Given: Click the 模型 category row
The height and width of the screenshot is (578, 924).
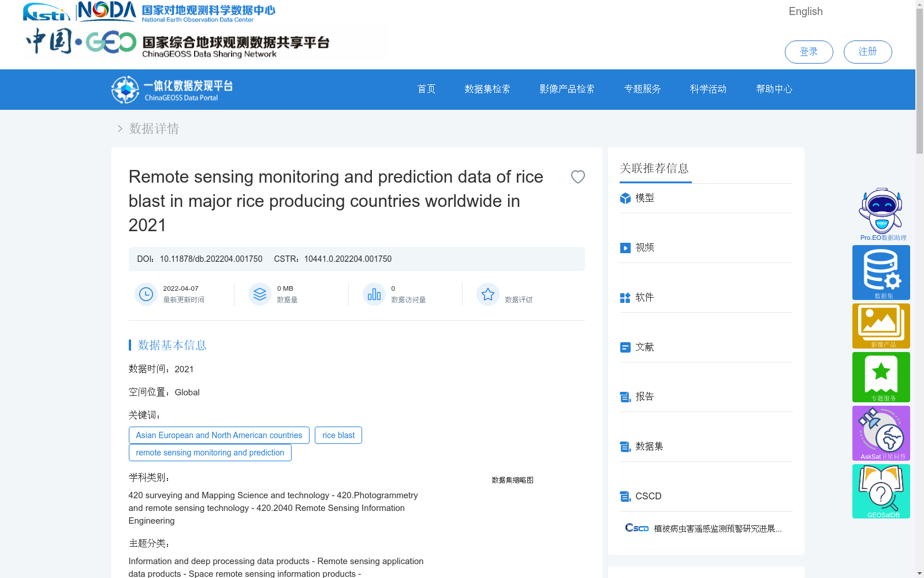Looking at the screenshot, I should point(706,198).
